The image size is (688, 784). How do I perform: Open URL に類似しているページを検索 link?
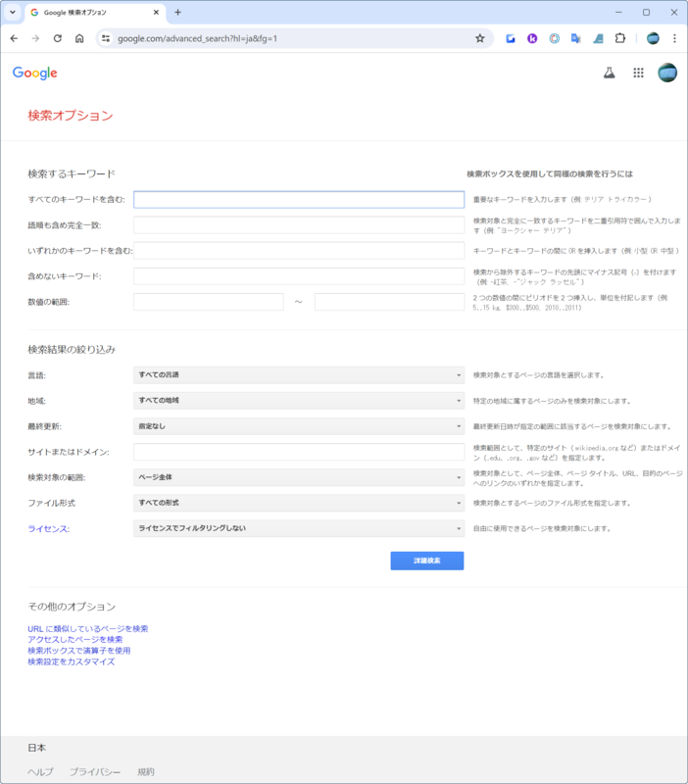pyautogui.click(x=88, y=628)
